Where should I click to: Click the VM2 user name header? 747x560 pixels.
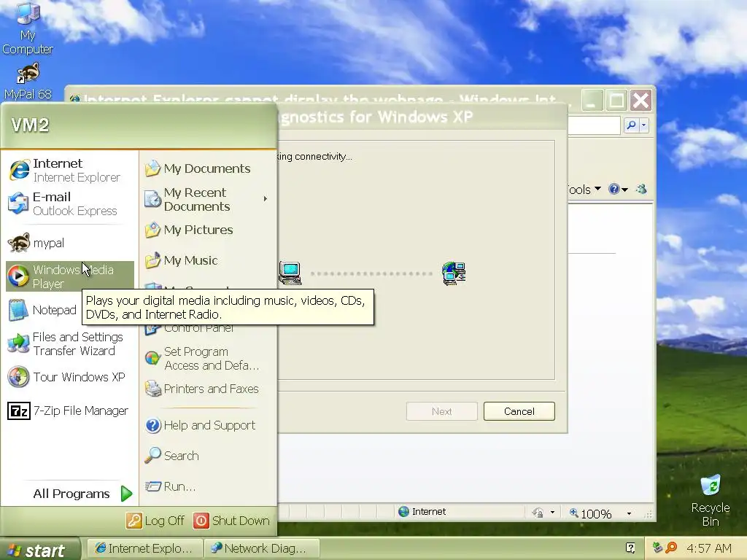tap(30, 125)
